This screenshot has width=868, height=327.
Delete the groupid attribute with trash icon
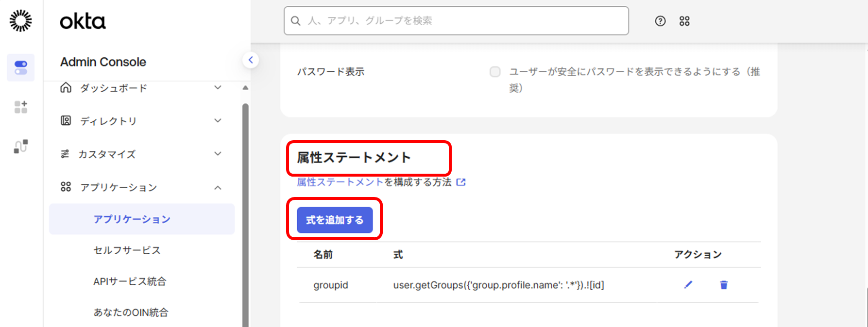[724, 285]
